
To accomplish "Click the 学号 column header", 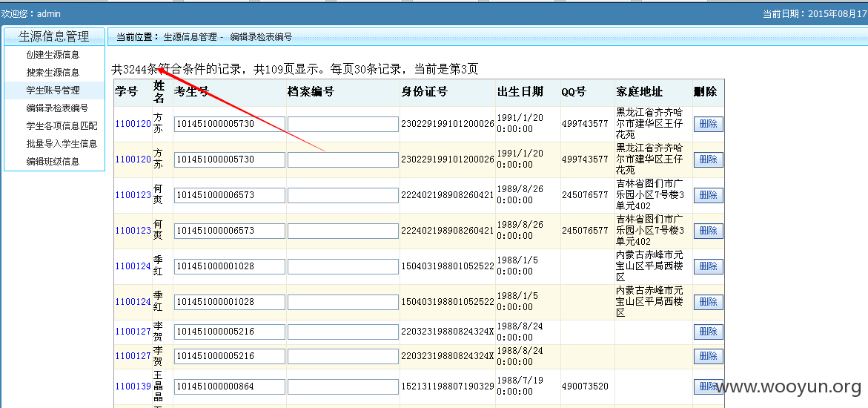I will 126,92.
